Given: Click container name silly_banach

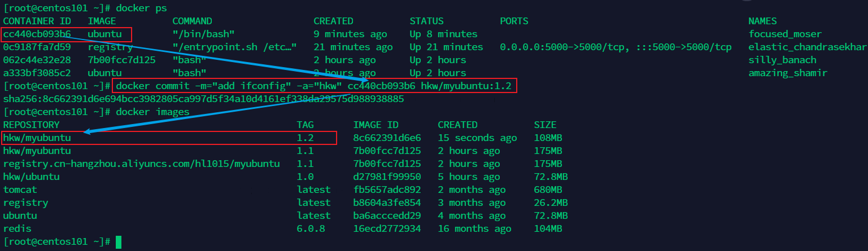Looking at the screenshot, I should tap(782, 60).
